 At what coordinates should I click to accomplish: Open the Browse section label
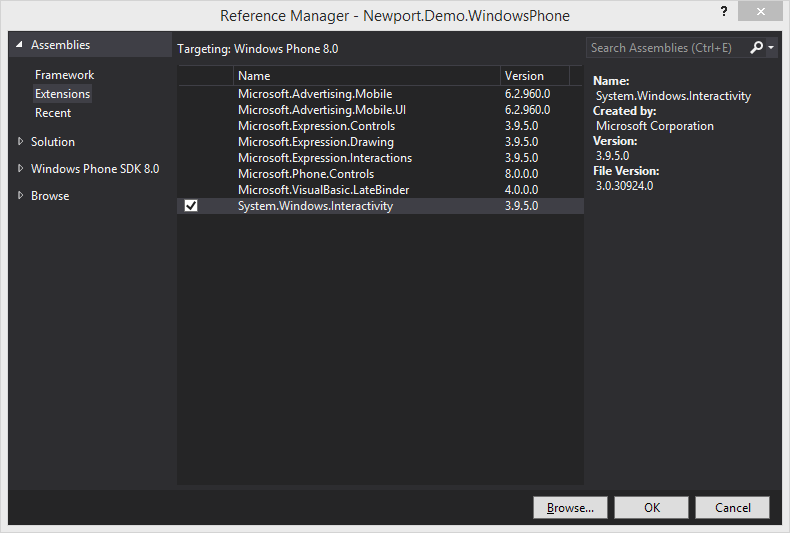coord(50,195)
